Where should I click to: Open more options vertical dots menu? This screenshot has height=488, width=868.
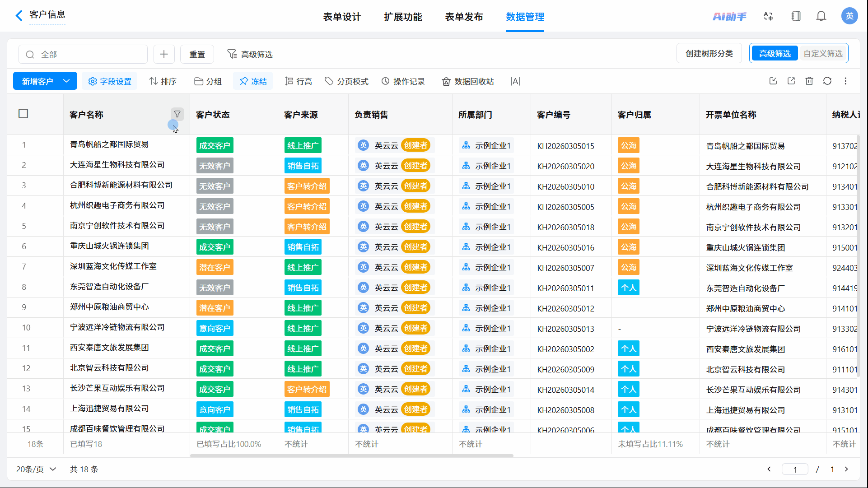845,81
